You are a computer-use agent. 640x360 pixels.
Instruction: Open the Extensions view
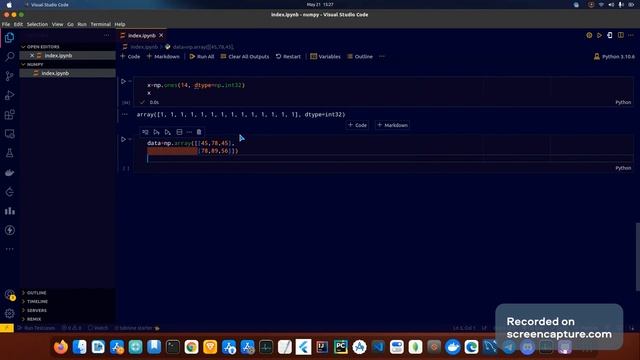coord(9,114)
